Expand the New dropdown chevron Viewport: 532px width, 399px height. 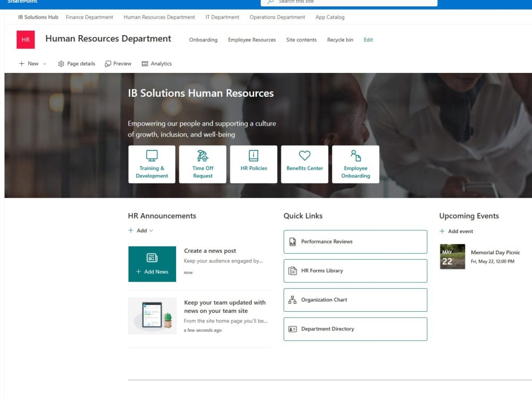click(x=45, y=64)
